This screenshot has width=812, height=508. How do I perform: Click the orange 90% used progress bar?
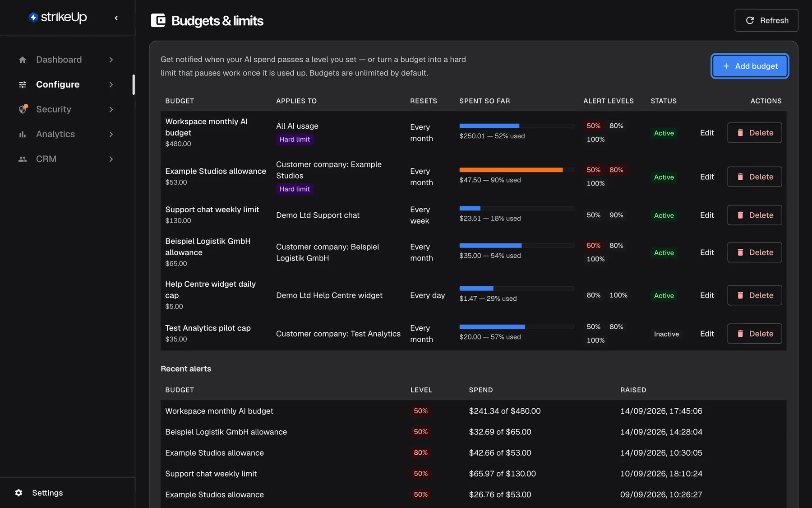pos(517,170)
